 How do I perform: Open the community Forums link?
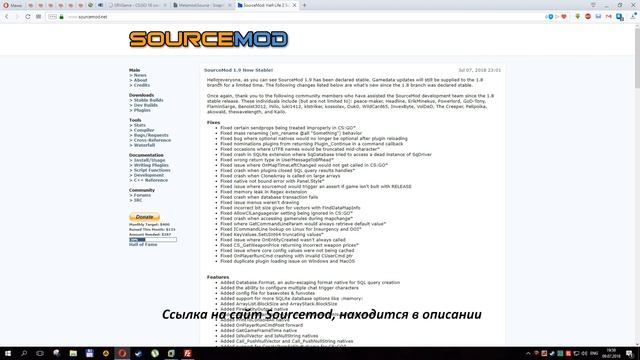point(142,195)
